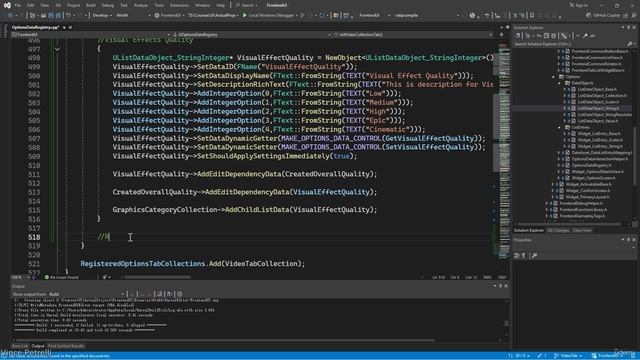
Task: Open the Edit menu
Action: tap(31, 5)
